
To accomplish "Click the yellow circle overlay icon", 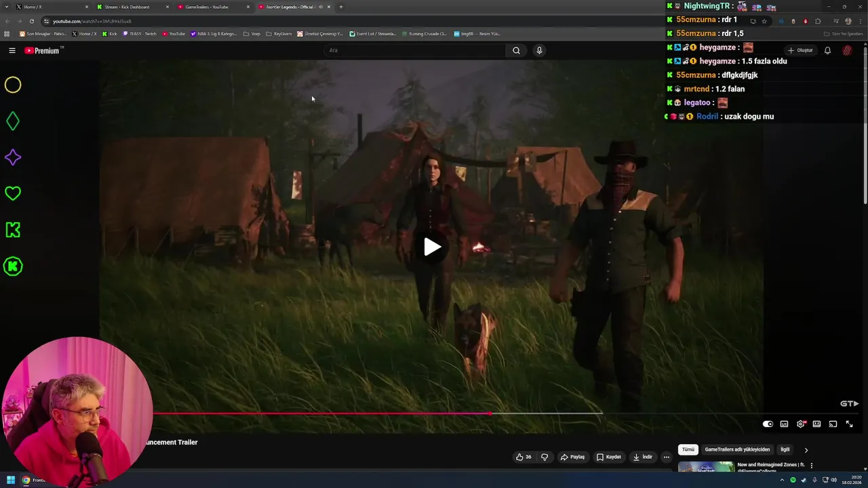I will [13, 85].
